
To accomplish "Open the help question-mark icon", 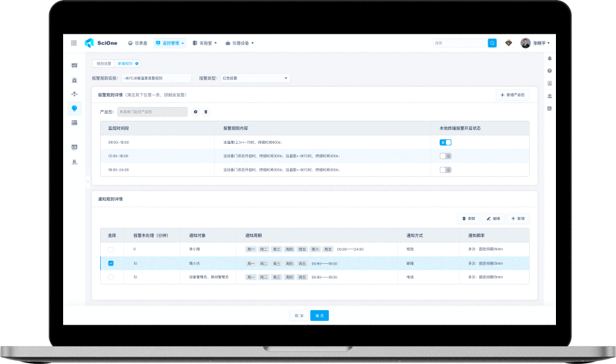I will [550, 71].
